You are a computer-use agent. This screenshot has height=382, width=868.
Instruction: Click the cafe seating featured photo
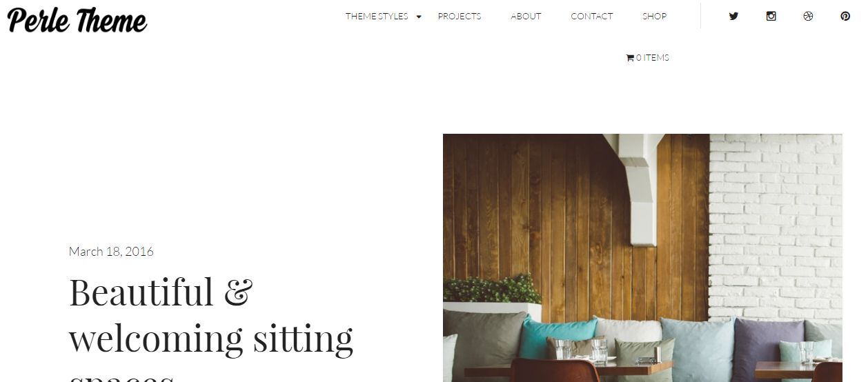pos(642,258)
